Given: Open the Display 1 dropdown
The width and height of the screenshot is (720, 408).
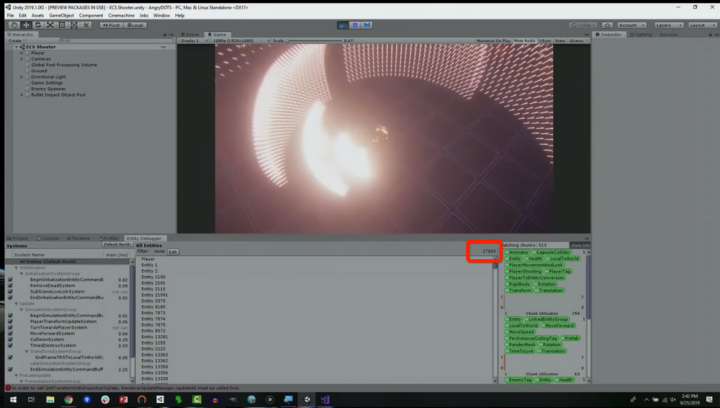Looking at the screenshot, I should point(193,41).
